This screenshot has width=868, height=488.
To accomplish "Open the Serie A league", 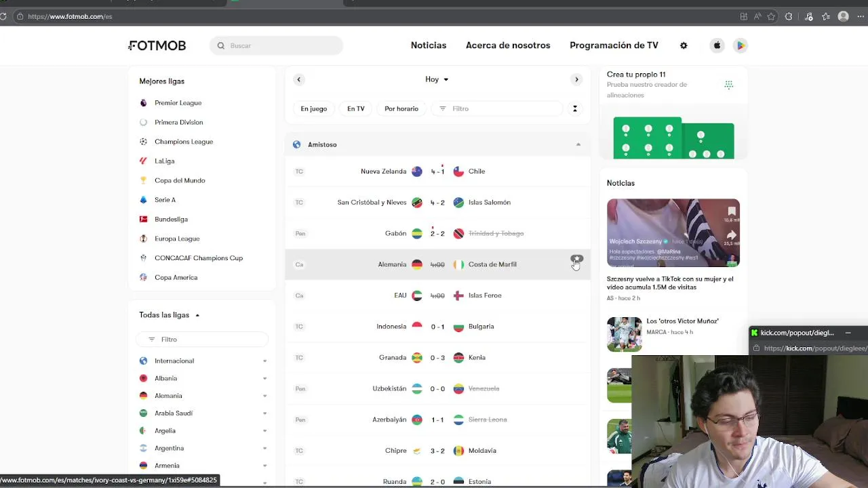I will coord(165,200).
